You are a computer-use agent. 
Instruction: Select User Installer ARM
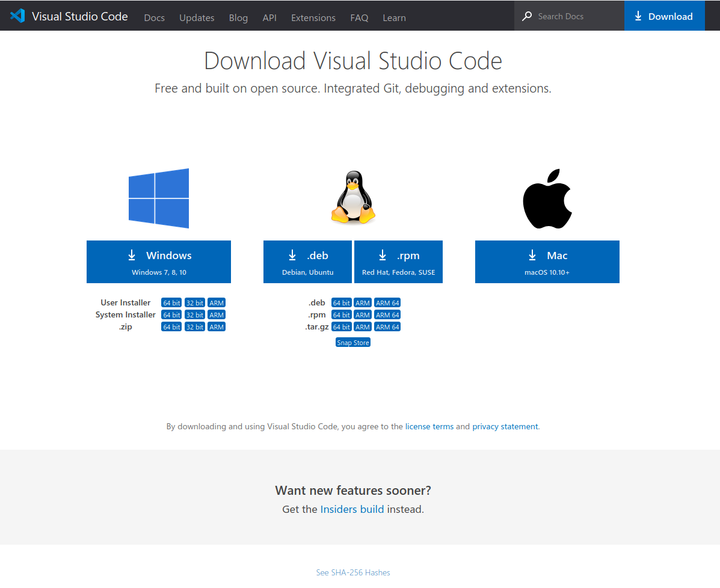click(217, 303)
